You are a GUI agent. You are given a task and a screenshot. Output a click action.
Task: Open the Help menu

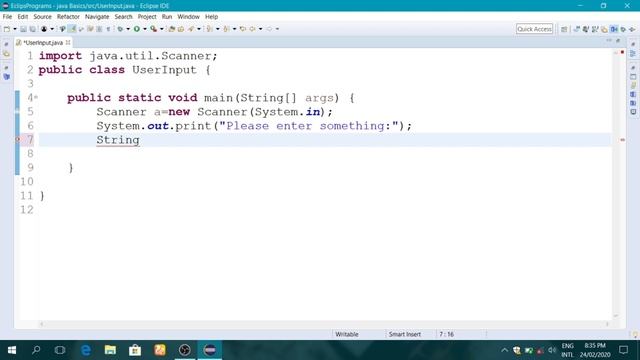pyautogui.click(x=211, y=17)
